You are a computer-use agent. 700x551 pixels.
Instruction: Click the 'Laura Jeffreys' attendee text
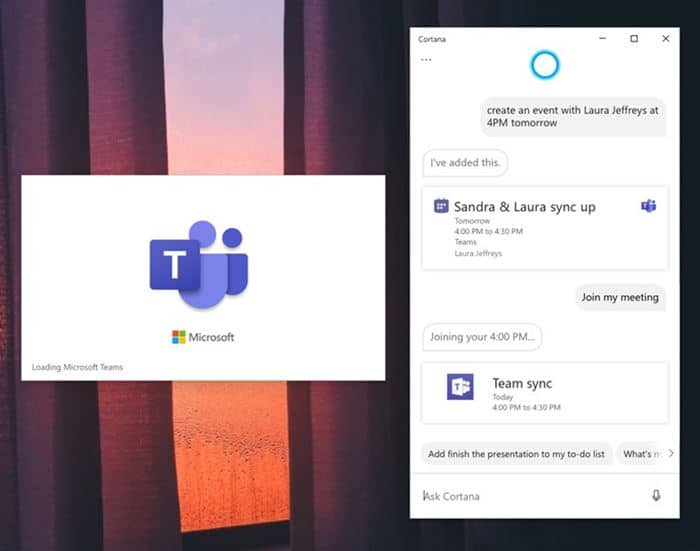[x=478, y=253]
